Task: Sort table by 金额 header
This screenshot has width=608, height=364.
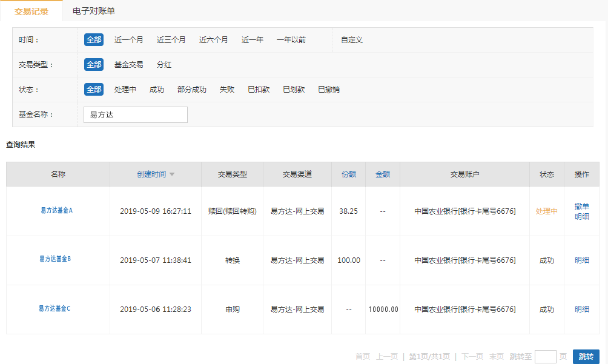Action: tap(383, 174)
